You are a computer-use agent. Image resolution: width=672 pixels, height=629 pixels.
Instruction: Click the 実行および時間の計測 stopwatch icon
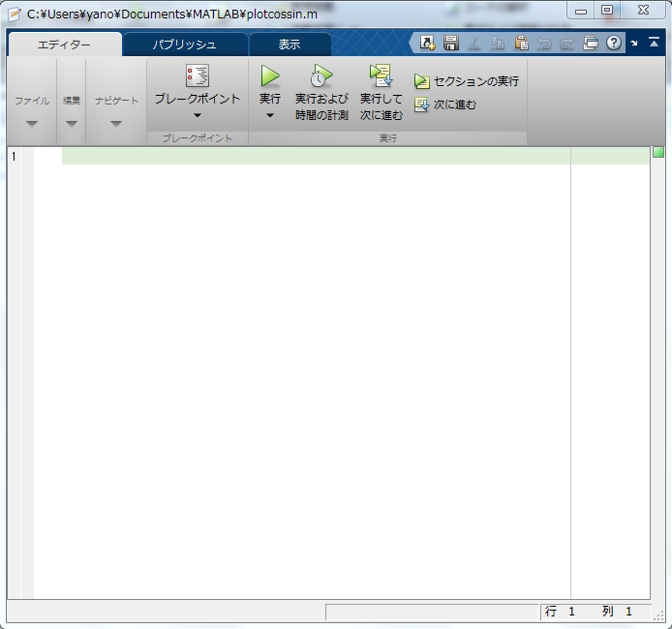pos(321,75)
